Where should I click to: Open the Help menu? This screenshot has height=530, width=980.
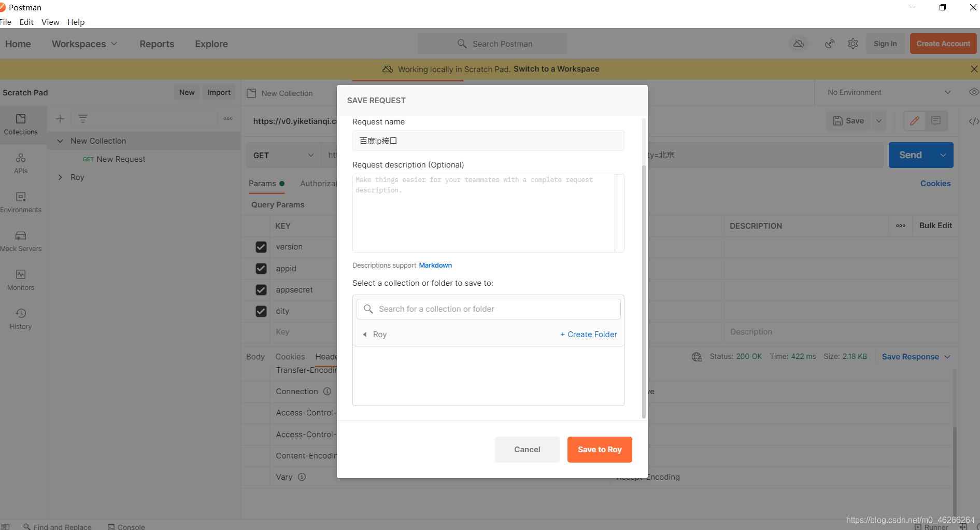76,22
